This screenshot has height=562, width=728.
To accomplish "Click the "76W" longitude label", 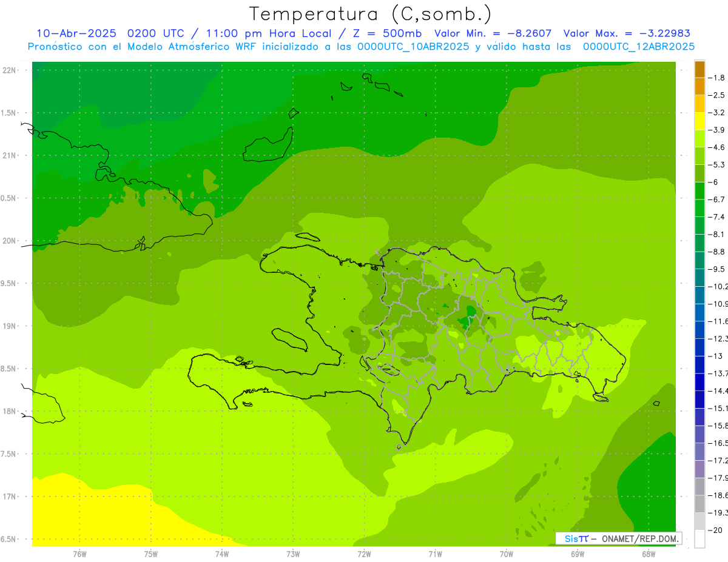I will [79, 553].
